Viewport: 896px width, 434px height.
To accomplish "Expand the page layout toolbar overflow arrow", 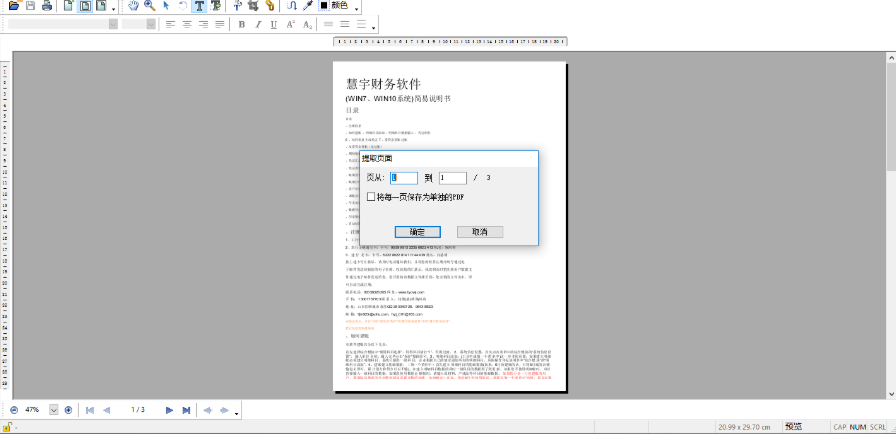I will pos(114,9).
